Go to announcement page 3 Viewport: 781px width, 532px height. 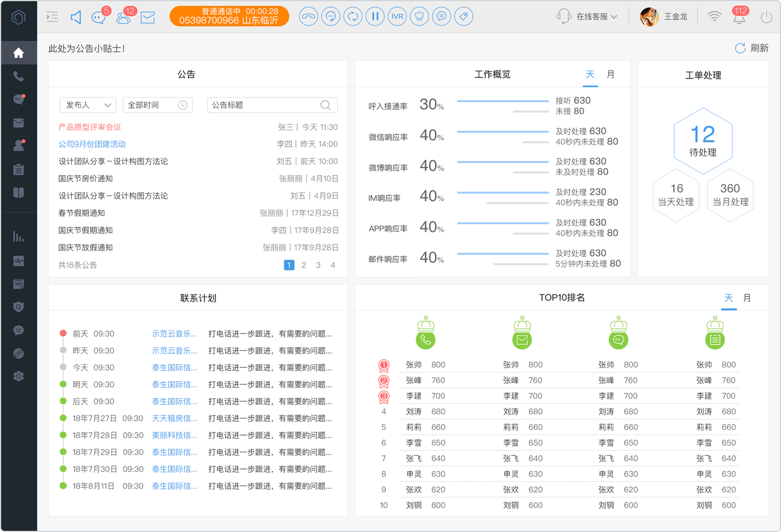tap(318, 265)
